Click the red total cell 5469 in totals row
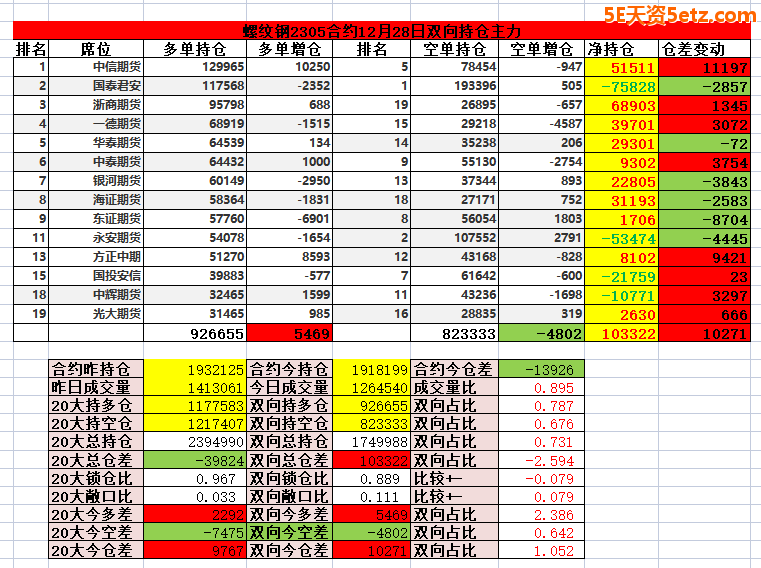Image resolution: width=761 pixels, height=568 pixels. tap(290, 333)
